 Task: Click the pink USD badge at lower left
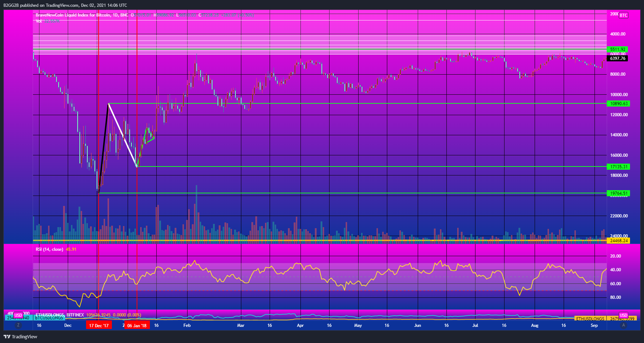click(18, 315)
